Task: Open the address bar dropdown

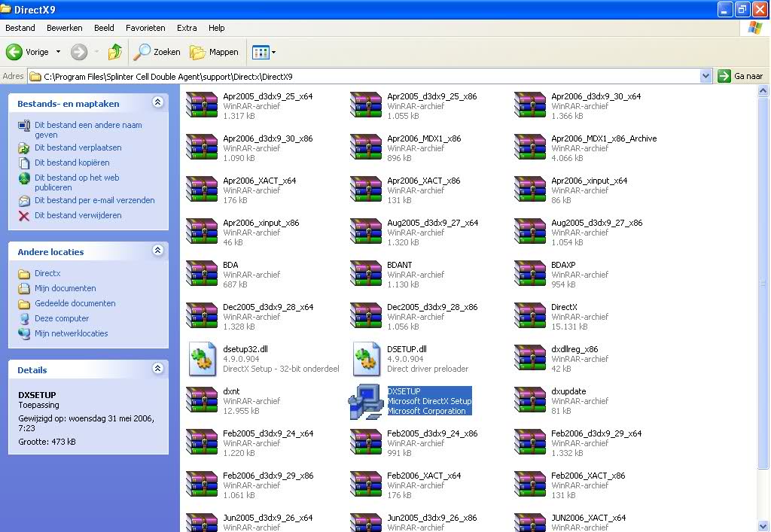Action: click(706, 75)
